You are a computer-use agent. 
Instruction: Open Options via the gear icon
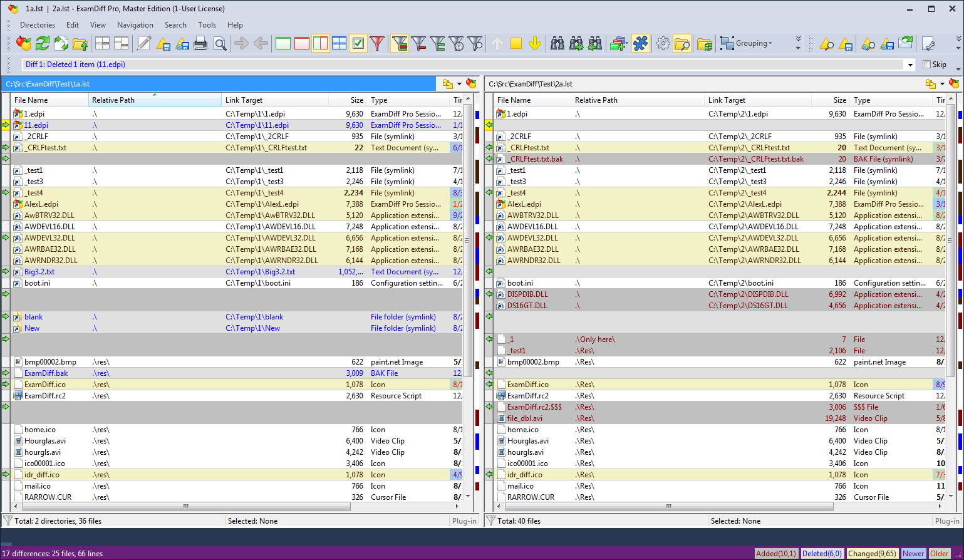pyautogui.click(x=663, y=43)
